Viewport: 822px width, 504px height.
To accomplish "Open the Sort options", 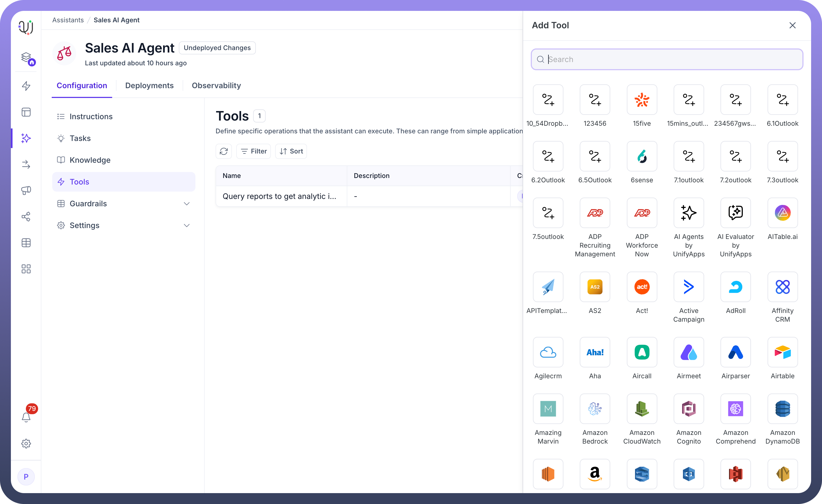I will coord(291,151).
